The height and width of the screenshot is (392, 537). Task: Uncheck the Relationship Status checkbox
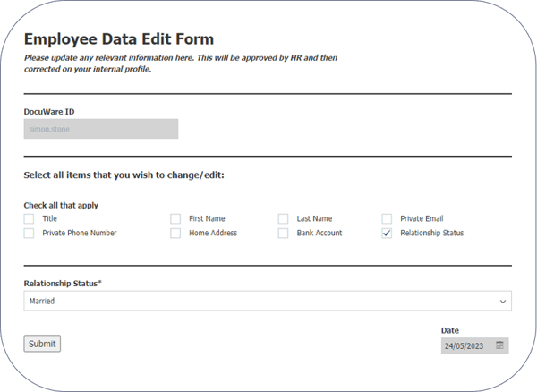click(387, 233)
